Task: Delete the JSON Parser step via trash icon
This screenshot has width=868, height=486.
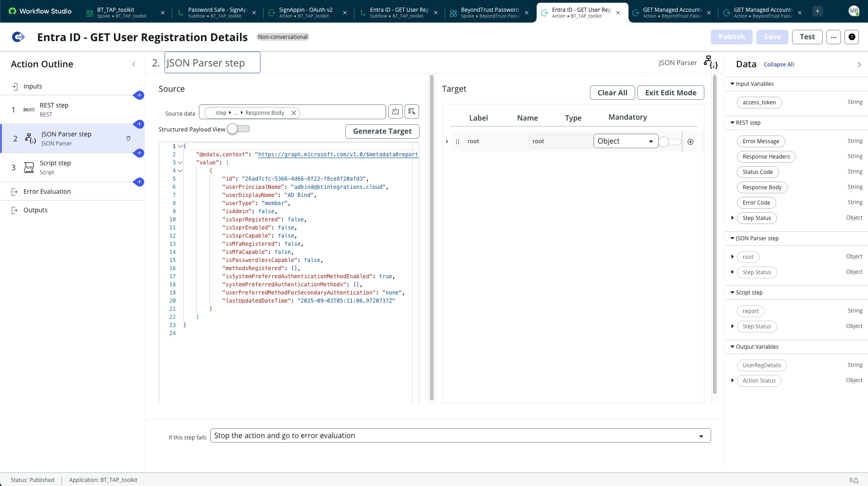Action: 128,138
